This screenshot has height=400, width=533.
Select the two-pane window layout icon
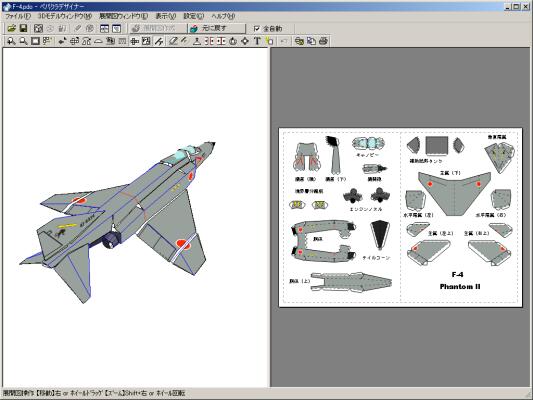[104, 29]
